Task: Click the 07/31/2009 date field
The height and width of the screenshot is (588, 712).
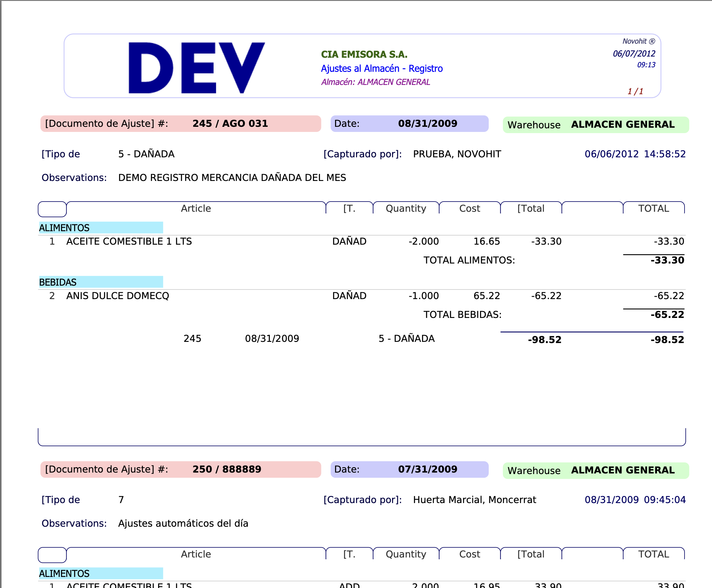Action: coord(427,469)
